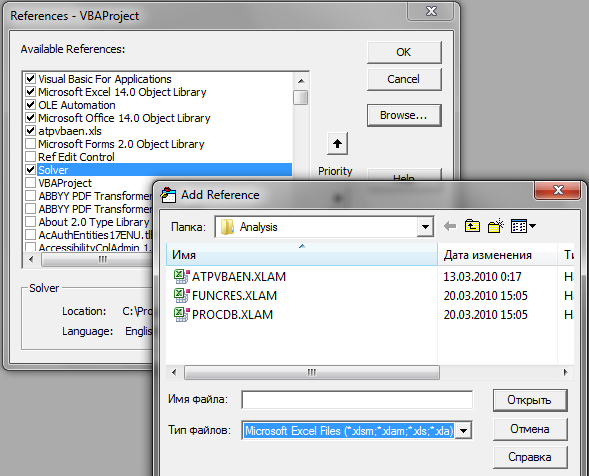This screenshot has width=589, height=476.
Task: Click the Открыть button
Action: point(530,400)
